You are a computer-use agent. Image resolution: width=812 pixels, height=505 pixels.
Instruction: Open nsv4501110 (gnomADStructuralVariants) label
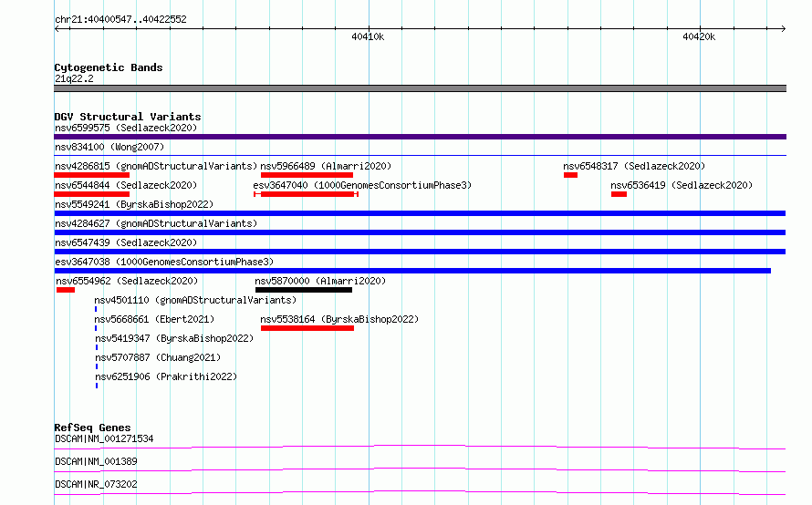coord(195,300)
